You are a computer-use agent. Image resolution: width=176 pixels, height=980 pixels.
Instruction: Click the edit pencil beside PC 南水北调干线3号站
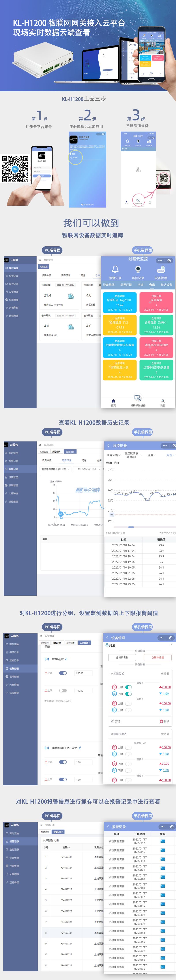point(80,748)
